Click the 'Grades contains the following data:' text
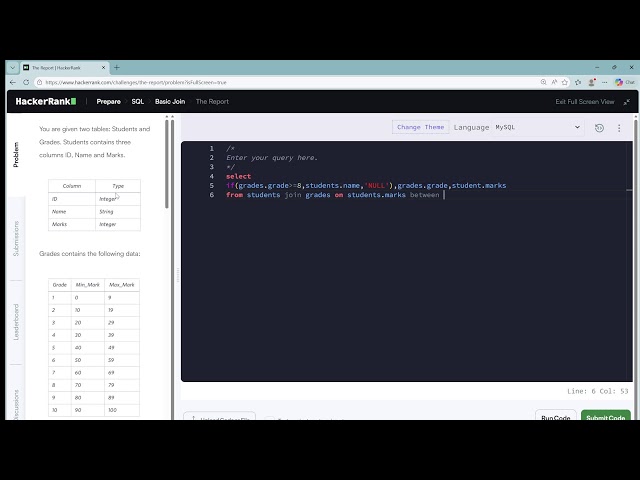The image size is (640, 480). [x=90, y=253]
